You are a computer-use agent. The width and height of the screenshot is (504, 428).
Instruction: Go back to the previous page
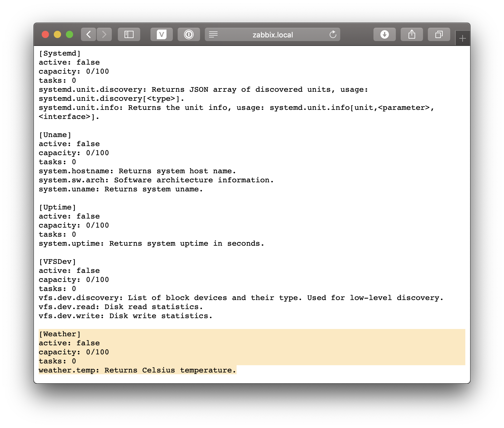pyautogui.click(x=89, y=34)
